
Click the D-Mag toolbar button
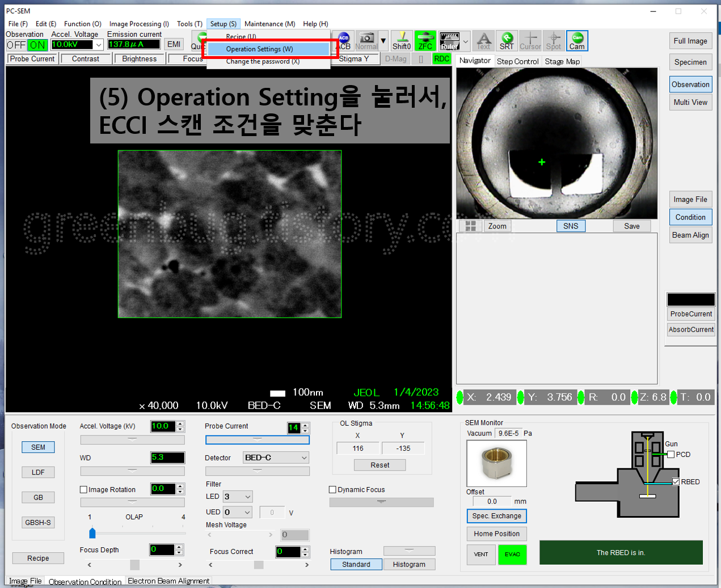click(395, 59)
